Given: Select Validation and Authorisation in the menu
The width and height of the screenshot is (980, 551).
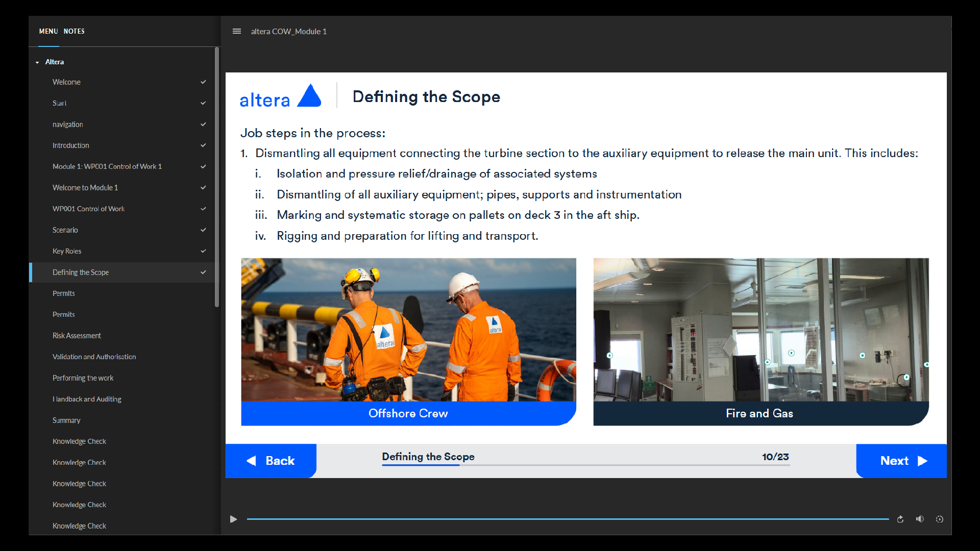Looking at the screenshot, I should (94, 357).
